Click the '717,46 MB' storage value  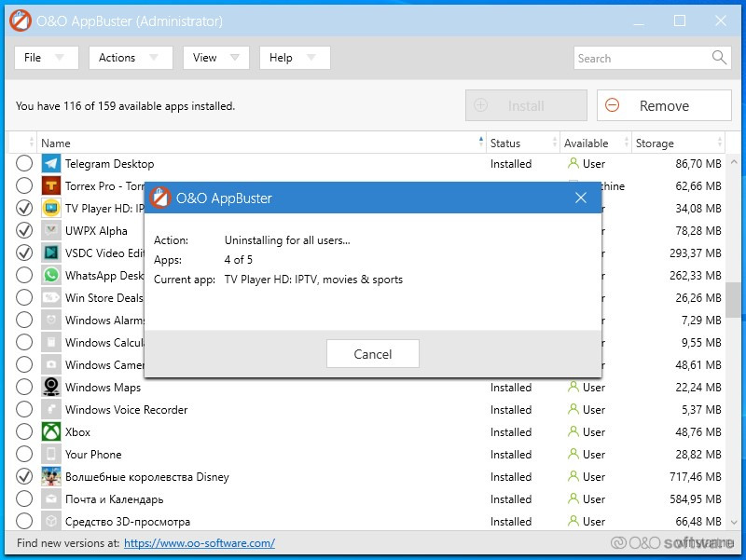695,476
